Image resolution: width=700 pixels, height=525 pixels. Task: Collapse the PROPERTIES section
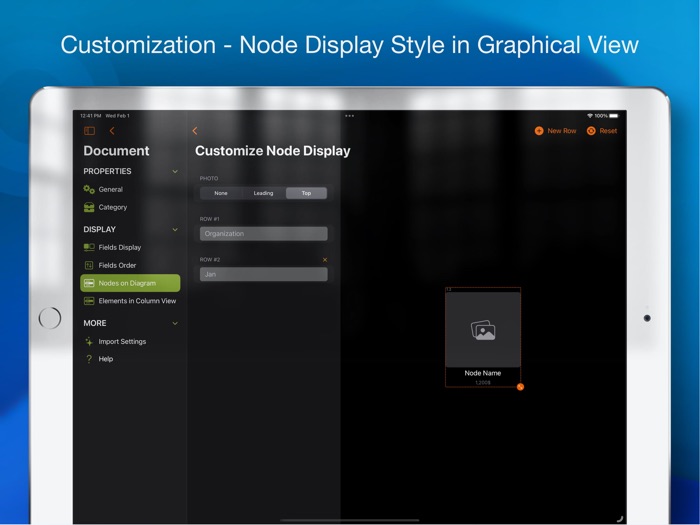click(175, 171)
